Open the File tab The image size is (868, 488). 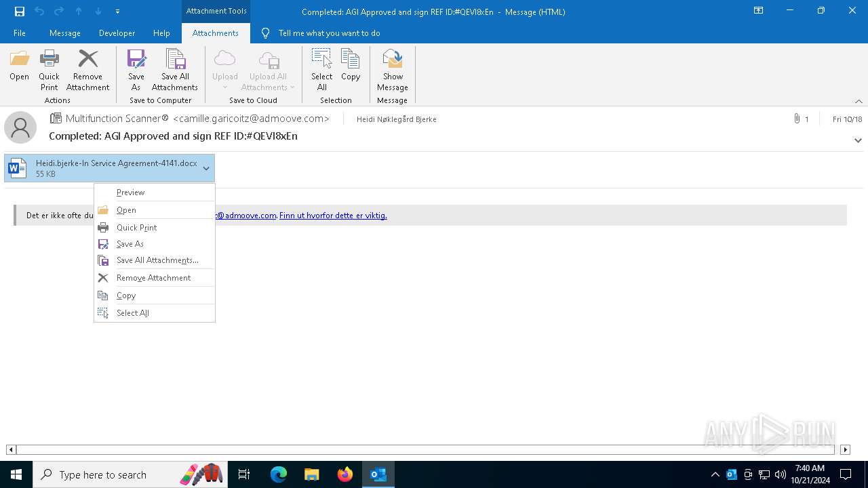click(20, 33)
